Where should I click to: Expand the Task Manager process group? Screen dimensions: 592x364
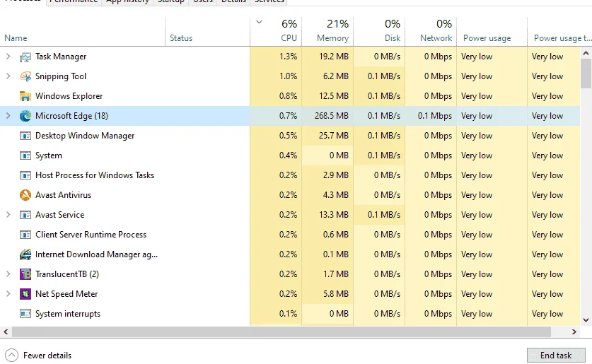point(8,57)
